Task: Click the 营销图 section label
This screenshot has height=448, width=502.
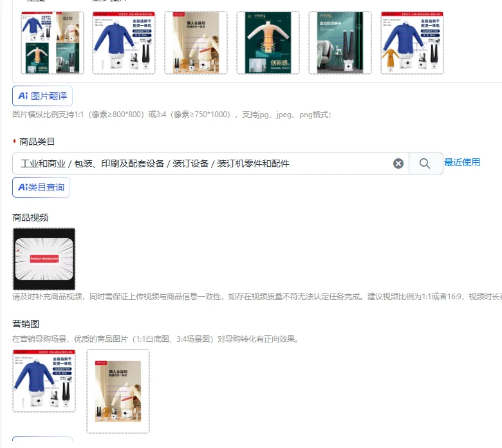Action: pos(26,324)
